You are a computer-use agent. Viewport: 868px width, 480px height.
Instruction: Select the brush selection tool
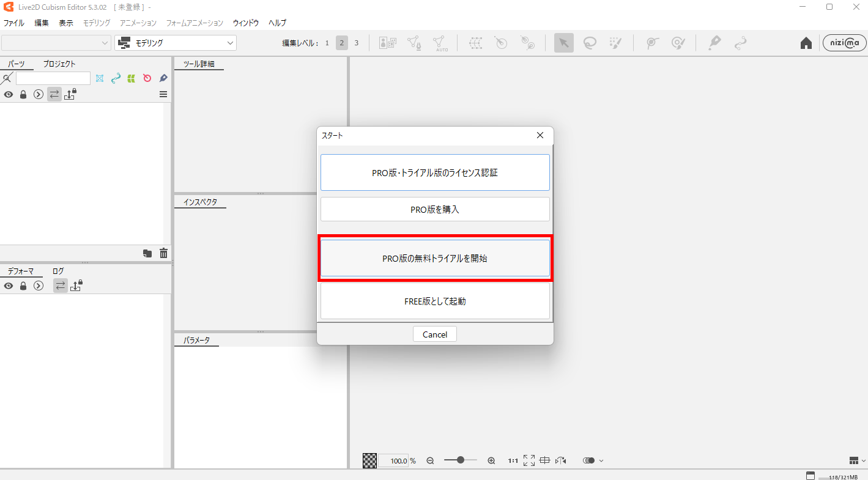coord(615,43)
